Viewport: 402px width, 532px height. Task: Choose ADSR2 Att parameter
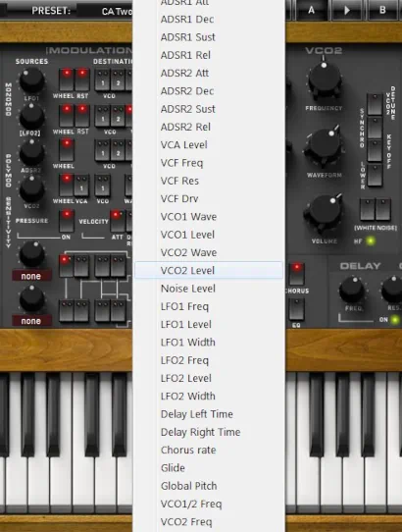pos(209,74)
